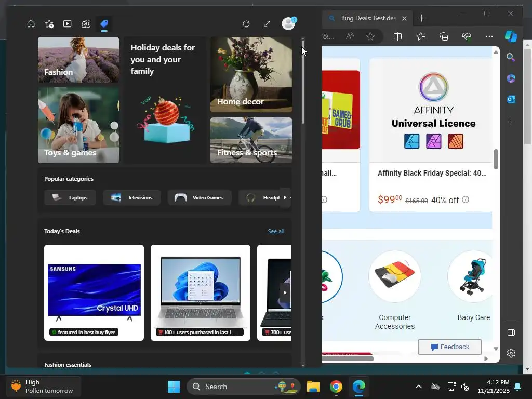Open the HP laptop deal card

(201, 292)
